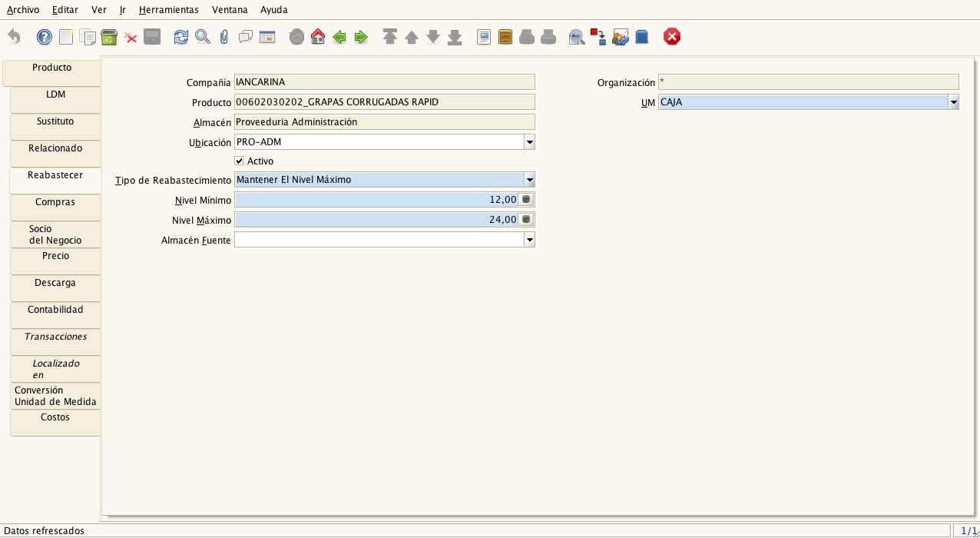Click the Undo changes arrow icon
The height and width of the screenshot is (538, 980).
tap(14, 37)
